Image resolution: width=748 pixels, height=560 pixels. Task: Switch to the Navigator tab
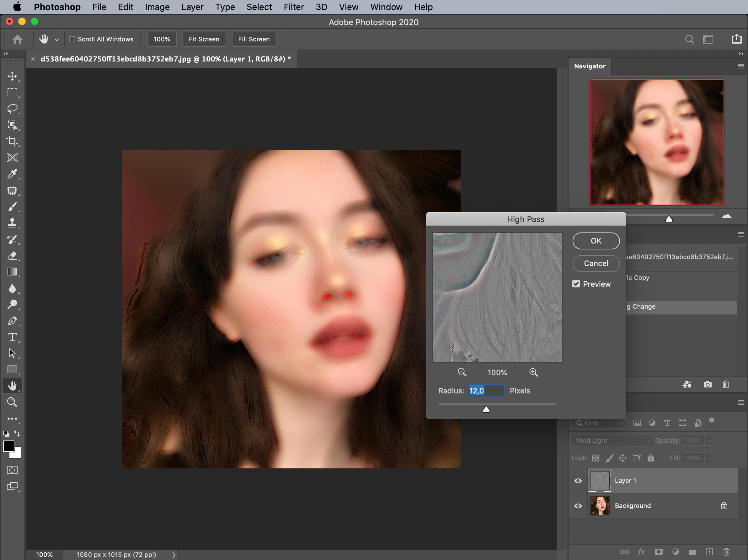click(590, 66)
